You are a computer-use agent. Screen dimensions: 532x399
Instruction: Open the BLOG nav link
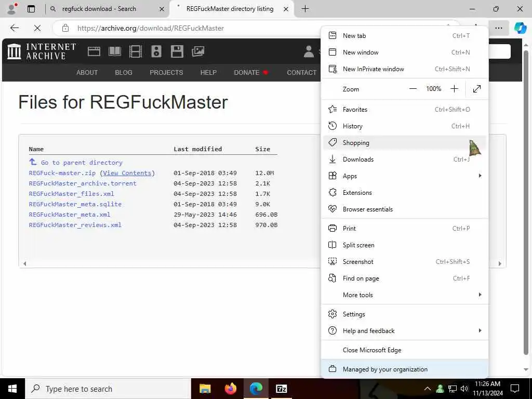tap(124, 73)
